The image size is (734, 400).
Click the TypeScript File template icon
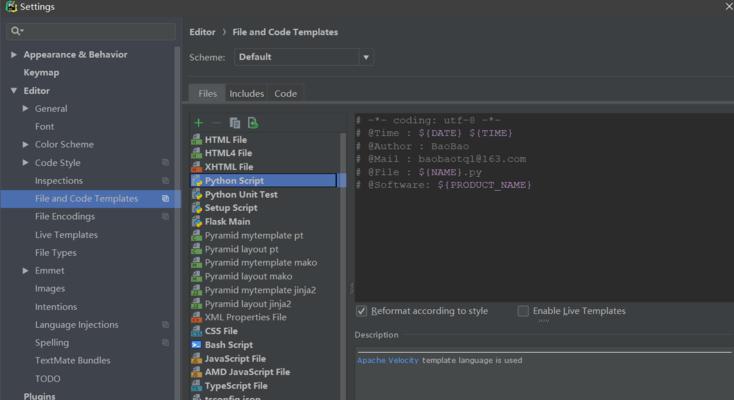[x=197, y=386]
